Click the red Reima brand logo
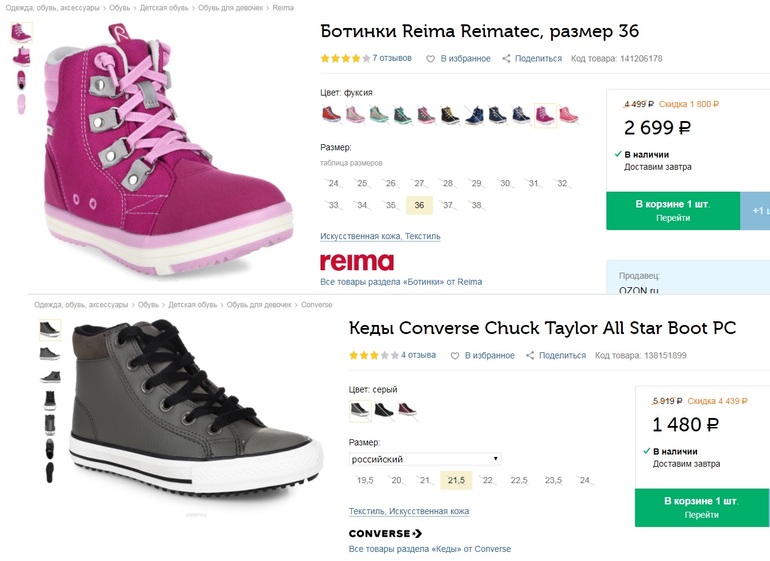 pos(356,262)
